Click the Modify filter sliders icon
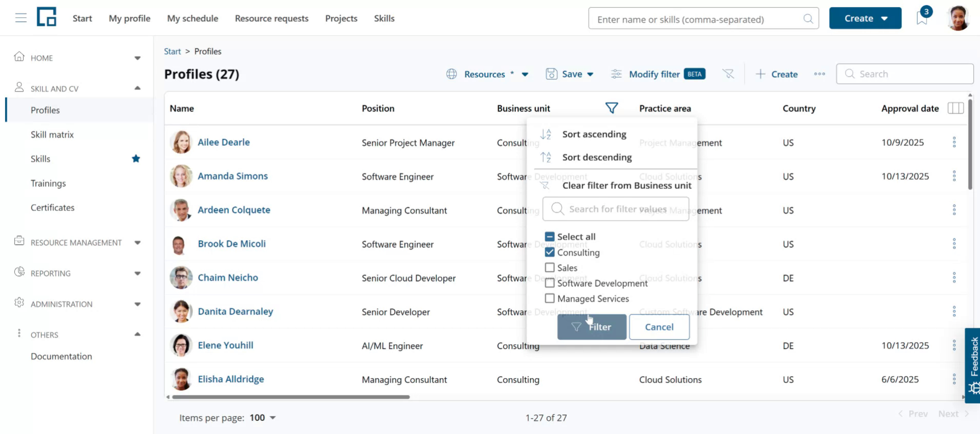 [x=616, y=74]
